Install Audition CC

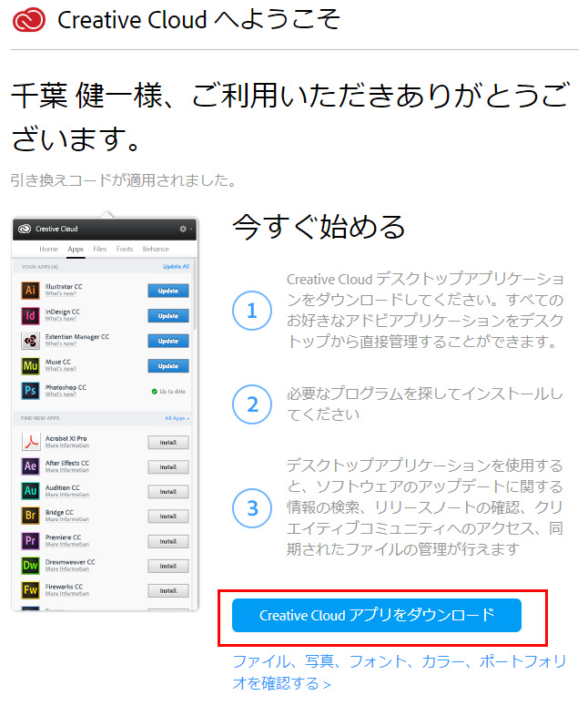coord(167,492)
